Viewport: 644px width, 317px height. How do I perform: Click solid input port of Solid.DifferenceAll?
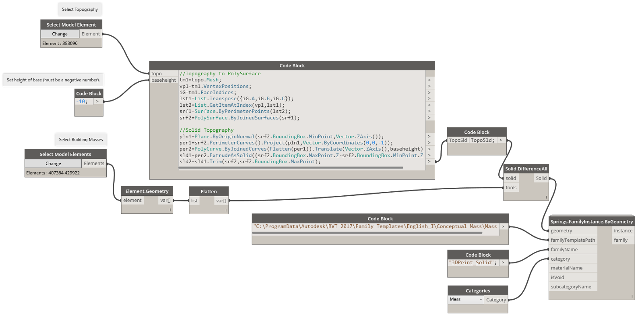[x=511, y=178]
